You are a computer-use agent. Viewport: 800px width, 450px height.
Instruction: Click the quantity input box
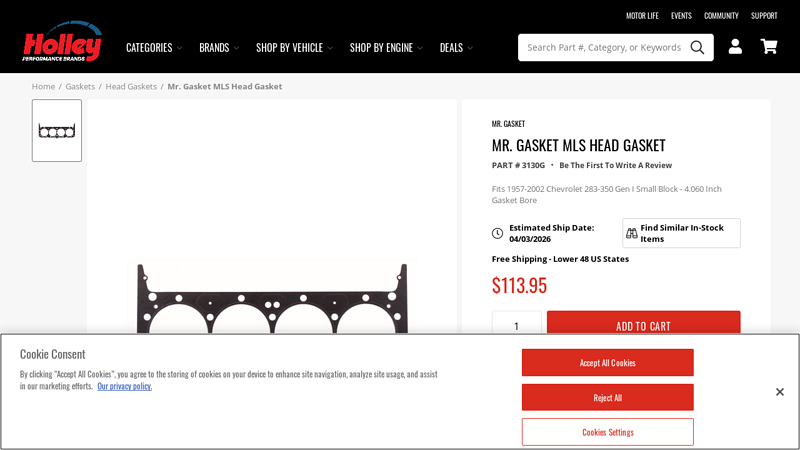[x=516, y=322]
